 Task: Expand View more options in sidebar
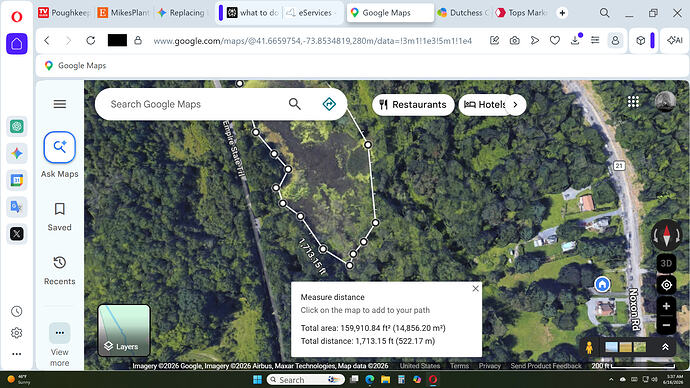coord(59,345)
